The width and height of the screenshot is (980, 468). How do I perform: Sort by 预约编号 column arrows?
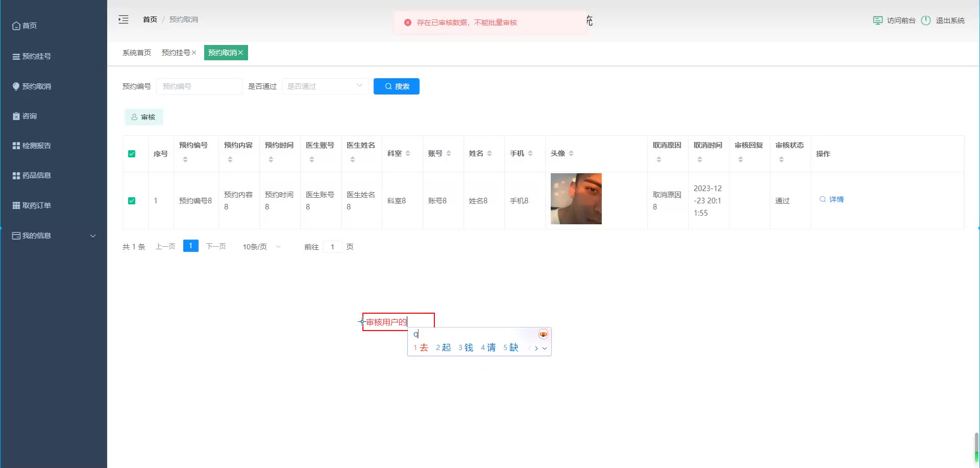pos(185,159)
